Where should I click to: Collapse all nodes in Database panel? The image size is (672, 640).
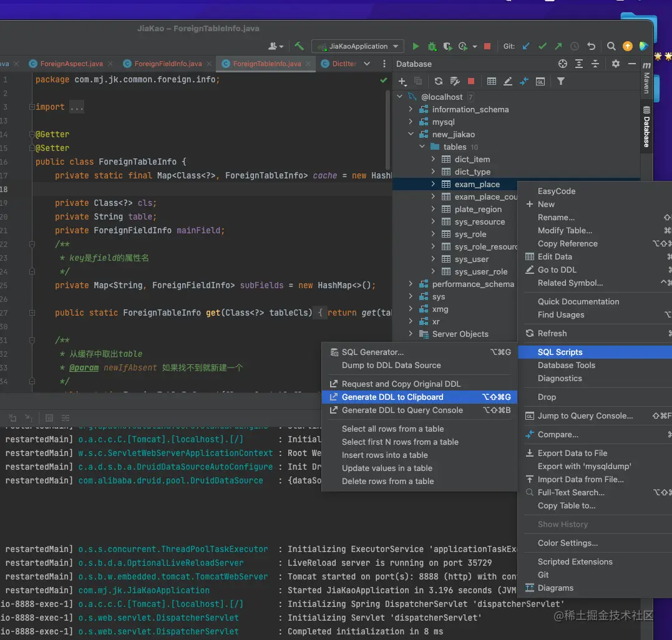(x=595, y=64)
